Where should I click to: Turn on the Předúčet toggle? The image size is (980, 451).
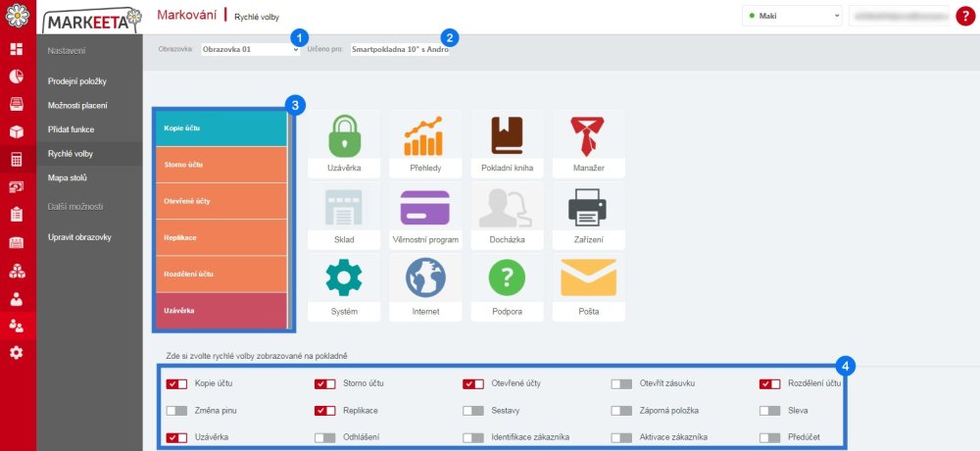(770, 438)
